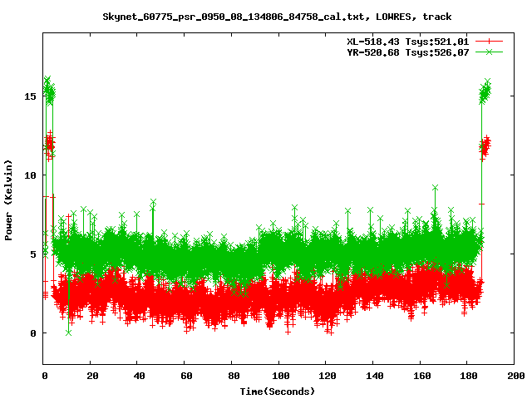Click x-axis tick label 60
This screenshot has width=532, height=399.
[x=186, y=376]
